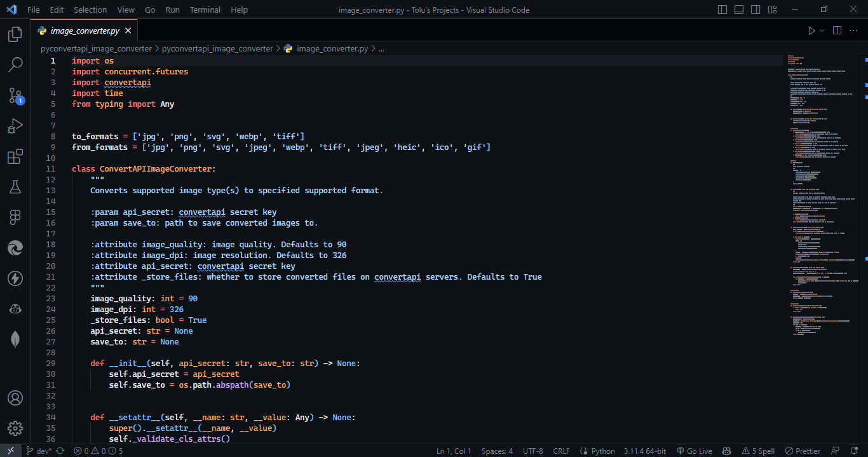Viewport: 868px width, 457px height.
Task: Open the Run and Debug view
Action: [15, 126]
